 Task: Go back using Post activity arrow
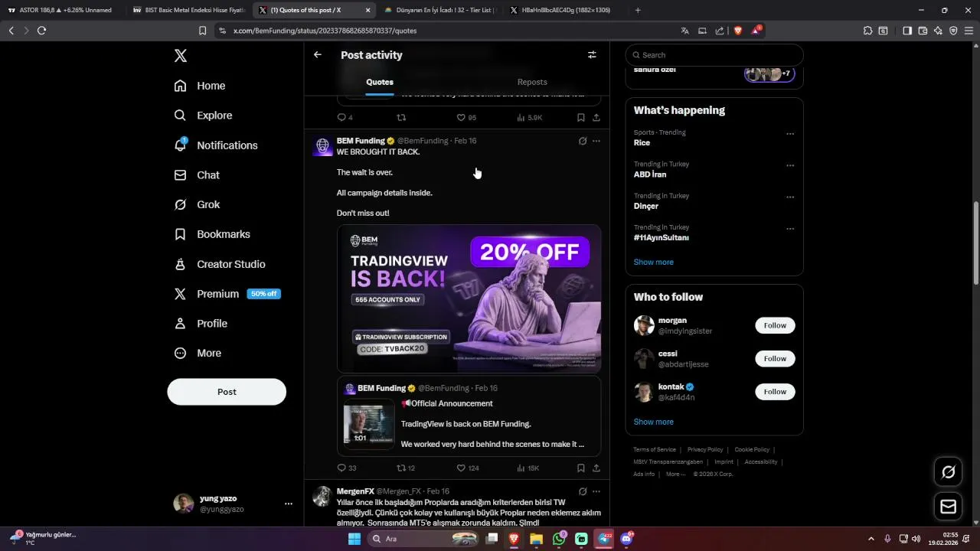(318, 55)
